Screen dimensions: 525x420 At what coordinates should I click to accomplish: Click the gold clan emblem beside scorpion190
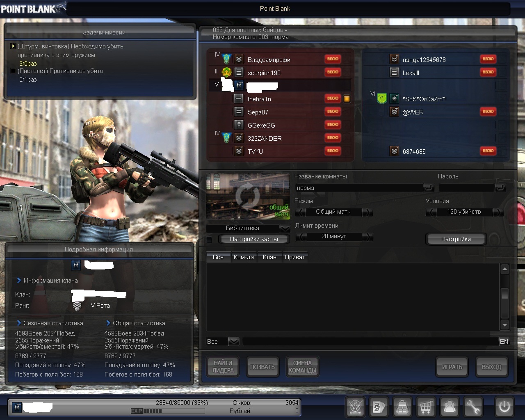[x=226, y=73]
